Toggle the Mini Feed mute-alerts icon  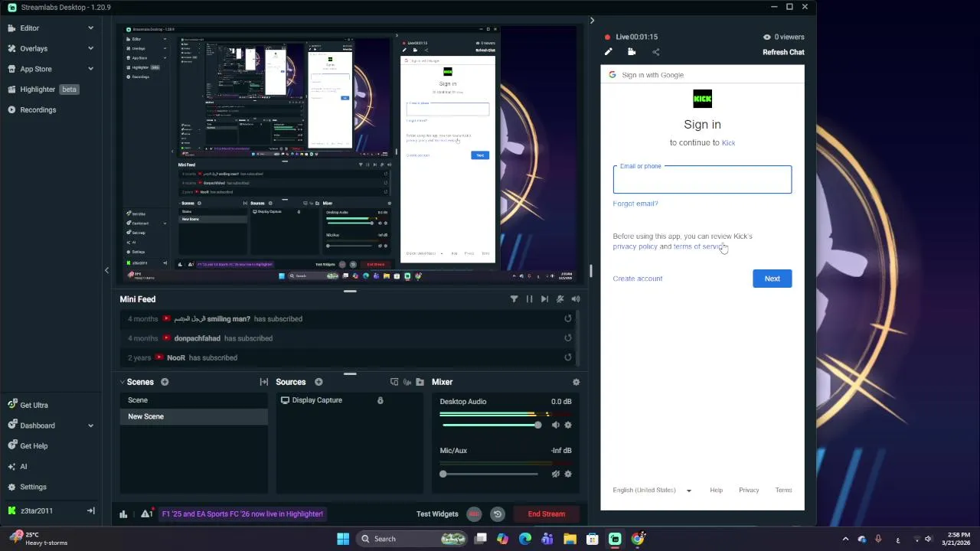[x=560, y=299]
